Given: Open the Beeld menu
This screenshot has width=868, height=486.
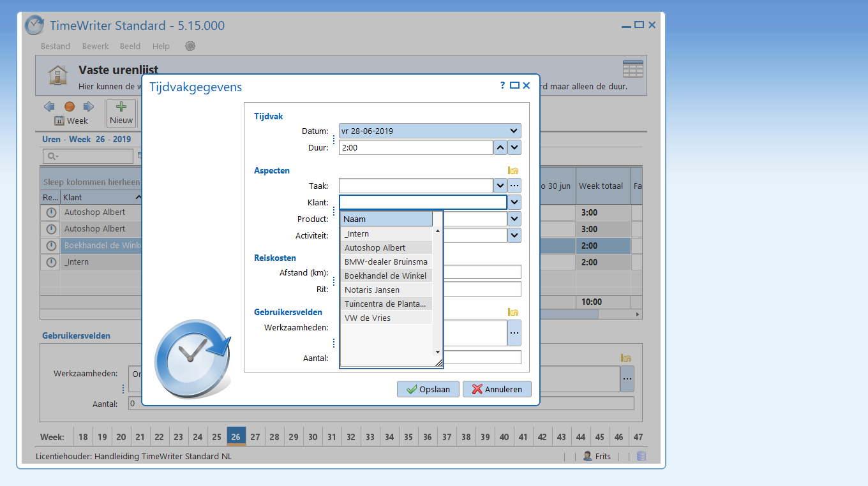Looking at the screenshot, I should point(131,46).
